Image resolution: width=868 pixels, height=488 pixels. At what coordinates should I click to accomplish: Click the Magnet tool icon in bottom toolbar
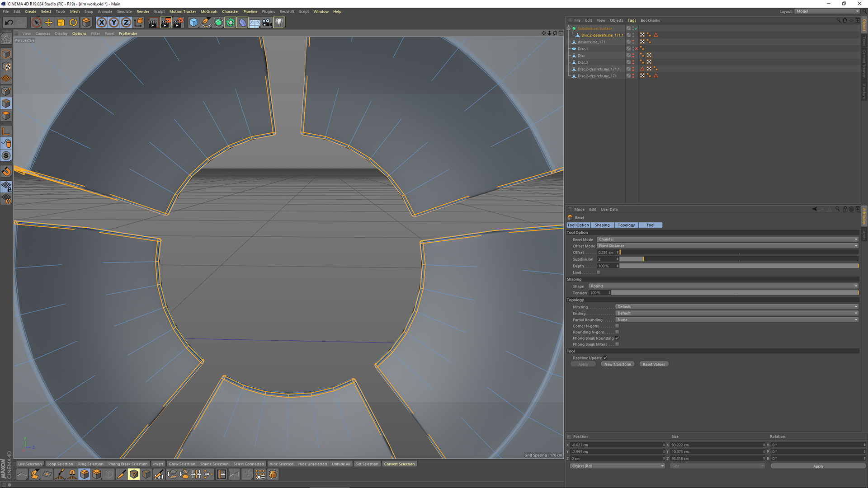[x=72, y=474]
